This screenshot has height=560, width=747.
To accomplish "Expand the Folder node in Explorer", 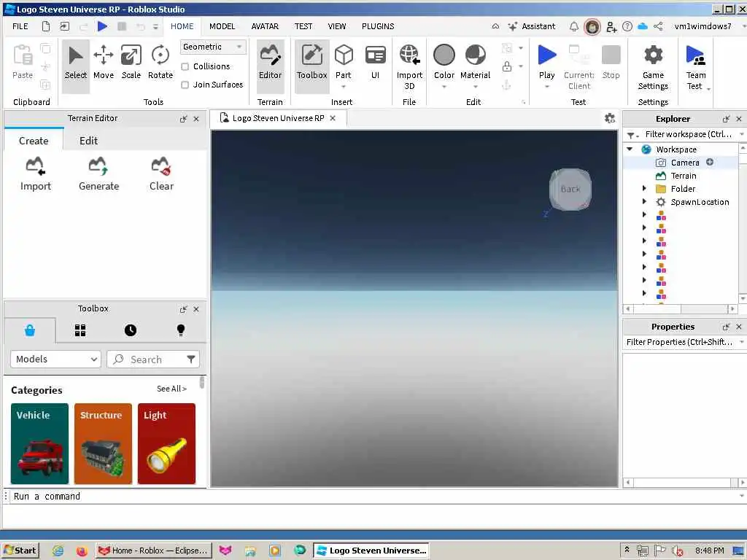I will click(644, 189).
